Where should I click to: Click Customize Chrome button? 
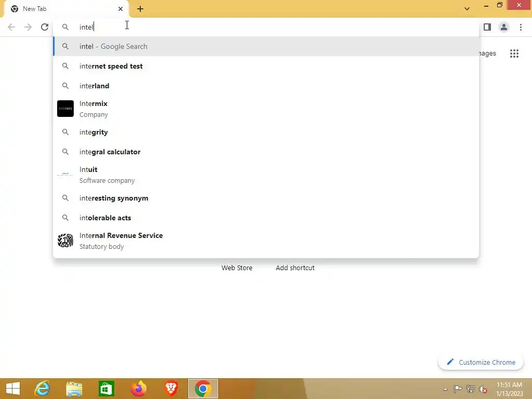(481, 362)
